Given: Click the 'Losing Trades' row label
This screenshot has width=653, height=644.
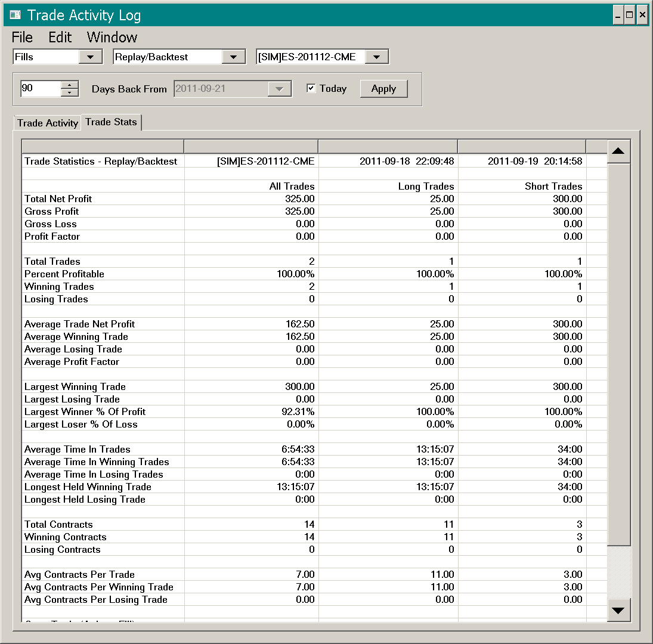Looking at the screenshot, I should coord(56,299).
